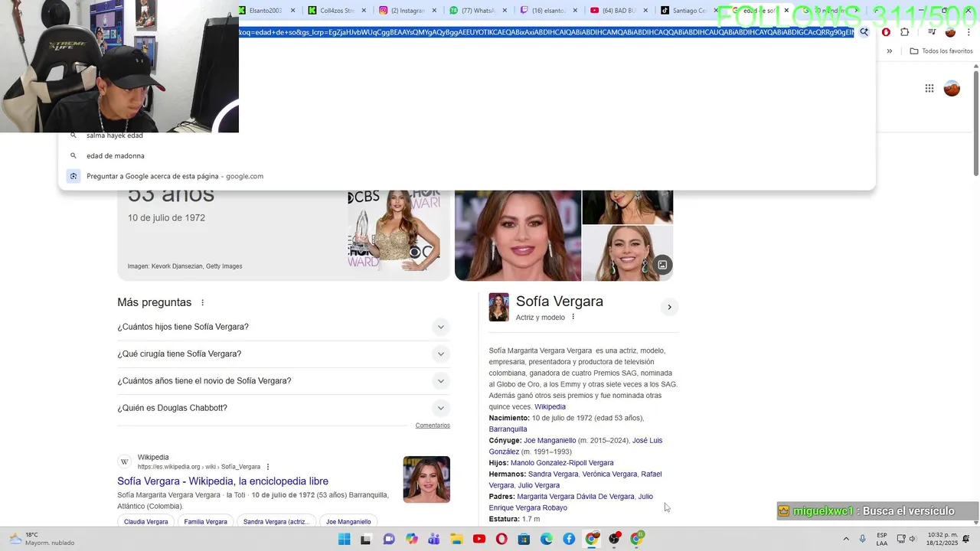This screenshot has height=551, width=980.
Task: Switch to the Coll4zos Stream tab
Action: pyautogui.click(x=335, y=11)
